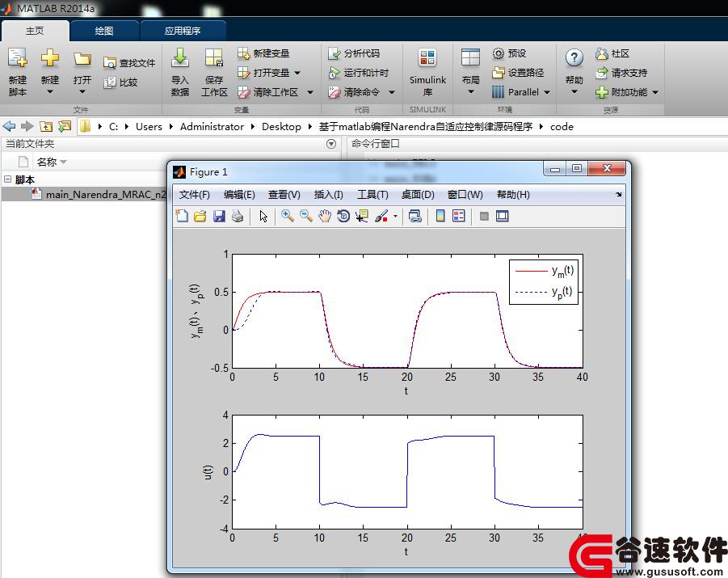Select the Administrator segment in the path
This screenshot has height=578, width=728.
[x=212, y=126]
